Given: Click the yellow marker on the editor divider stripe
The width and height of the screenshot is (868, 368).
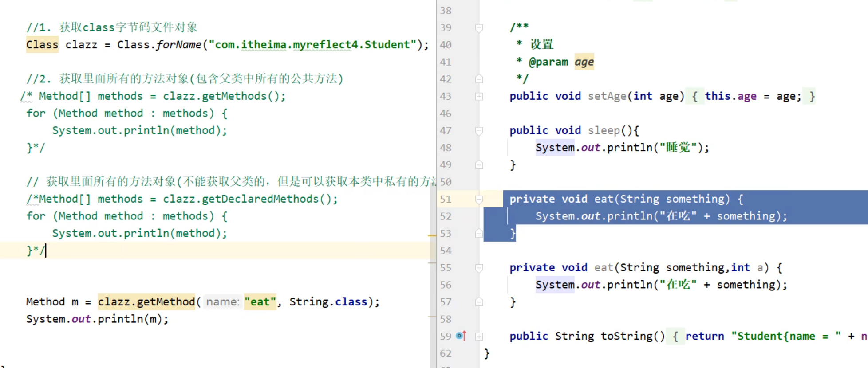Looking at the screenshot, I should (432, 235).
